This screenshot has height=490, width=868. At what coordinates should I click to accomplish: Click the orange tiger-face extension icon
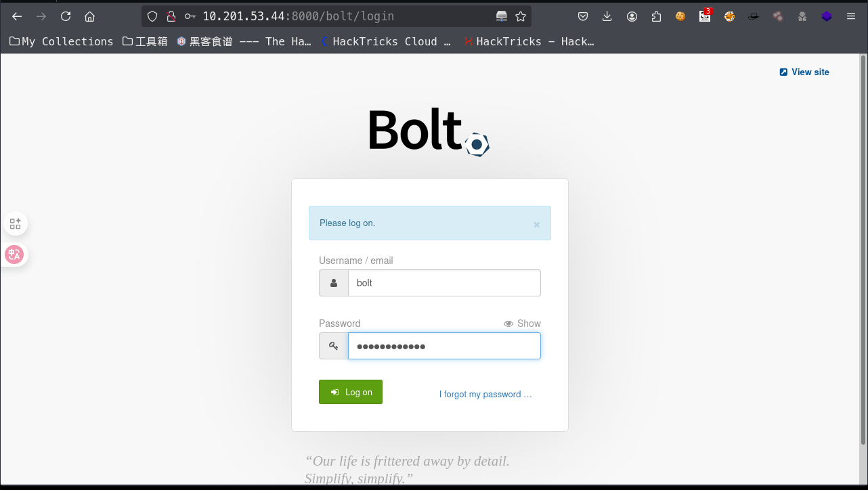tap(729, 16)
